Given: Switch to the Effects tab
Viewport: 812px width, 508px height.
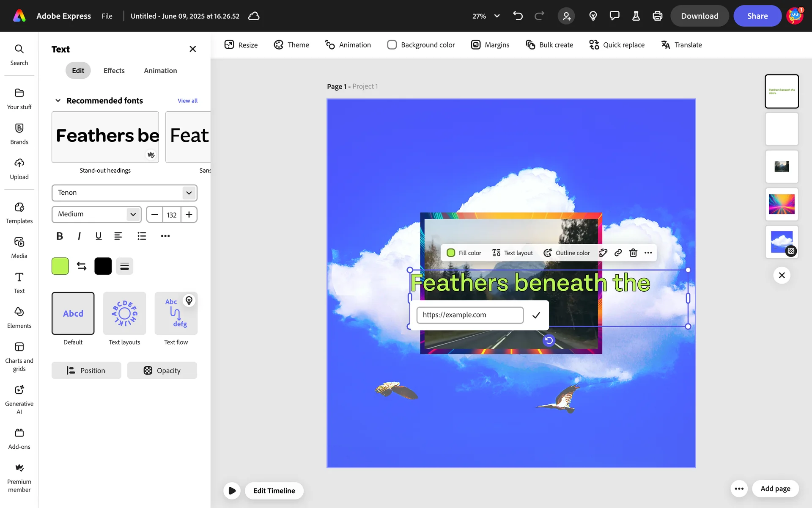Looking at the screenshot, I should 114,71.
